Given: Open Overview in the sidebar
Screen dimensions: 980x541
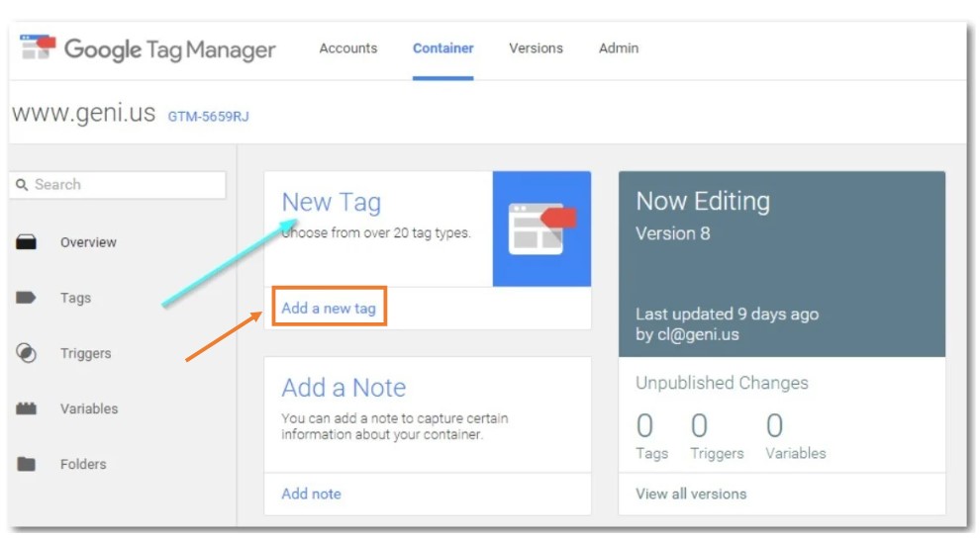Looking at the screenshot, I should tap(88, 242).
